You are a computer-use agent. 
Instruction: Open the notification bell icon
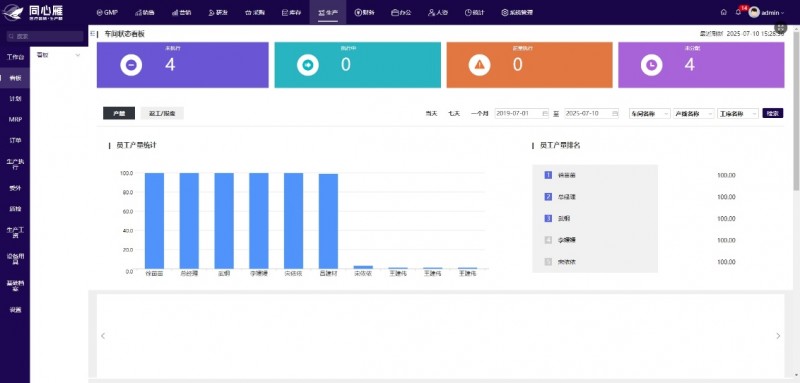[x=738, y=12]
